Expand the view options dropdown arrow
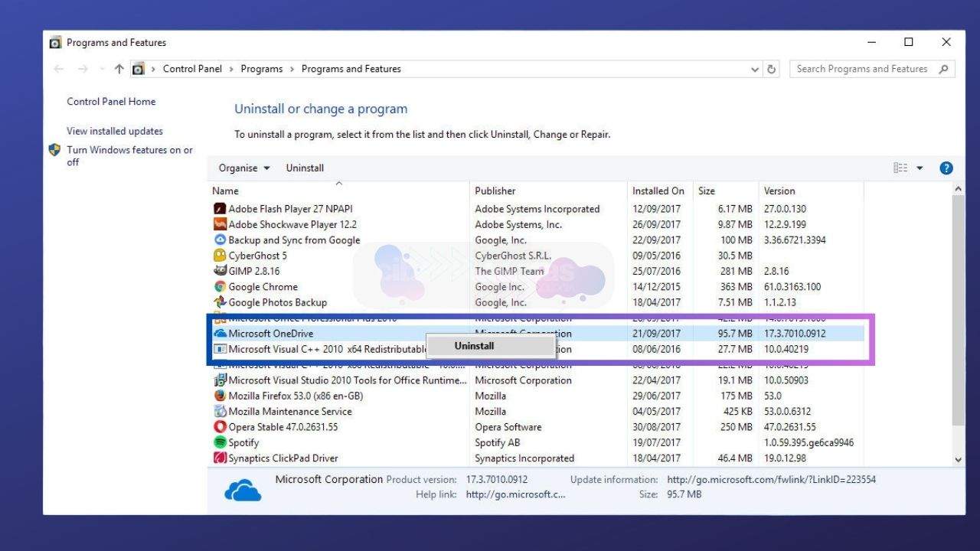Image resolution: width=980 pixels, height=551 pixels. pos(920,168)
